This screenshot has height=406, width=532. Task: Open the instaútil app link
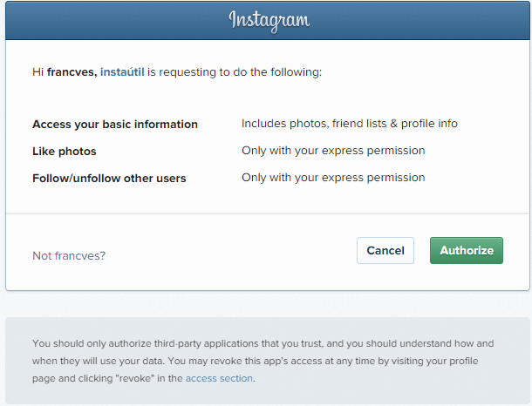pos(122,72)
